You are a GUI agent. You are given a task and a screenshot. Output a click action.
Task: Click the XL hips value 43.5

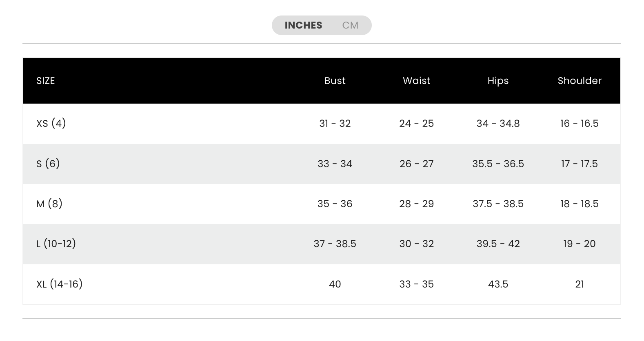498,284
